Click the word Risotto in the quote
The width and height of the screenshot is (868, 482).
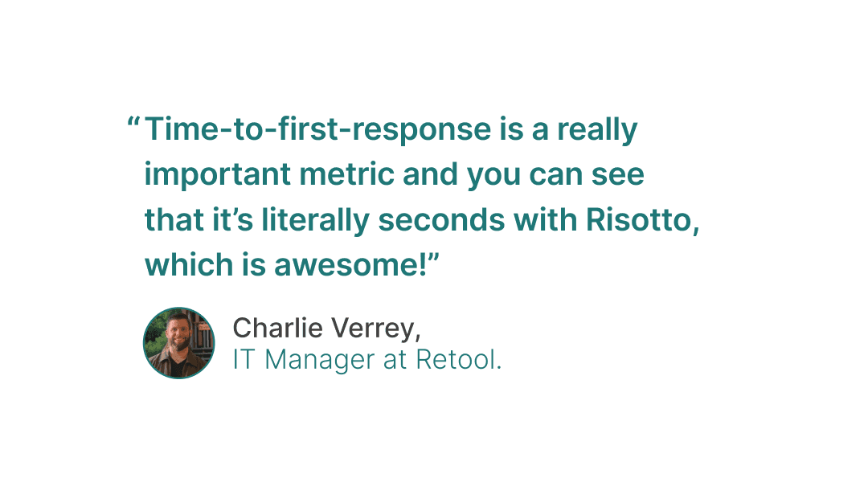638,219
